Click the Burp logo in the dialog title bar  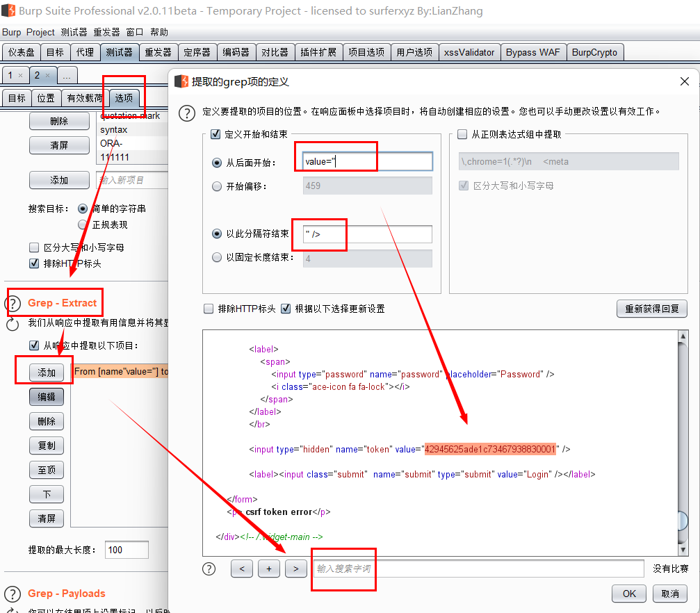181,81
